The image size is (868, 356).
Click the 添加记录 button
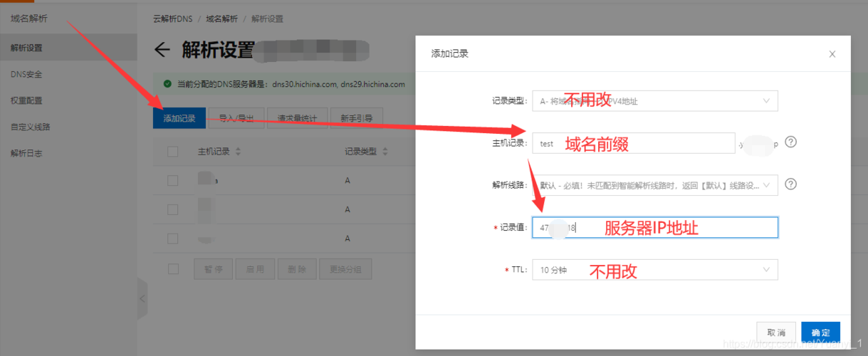179,118
